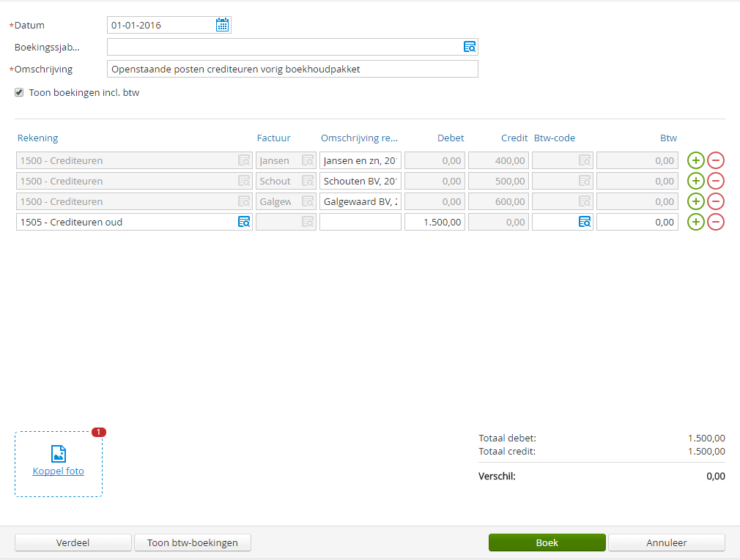Click into the Omschrijving text field
740x560 pixels.
(292, 70)
